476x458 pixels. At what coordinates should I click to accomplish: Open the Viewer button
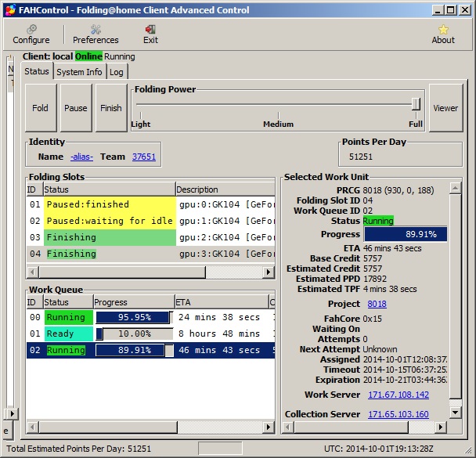click(445, 108)
